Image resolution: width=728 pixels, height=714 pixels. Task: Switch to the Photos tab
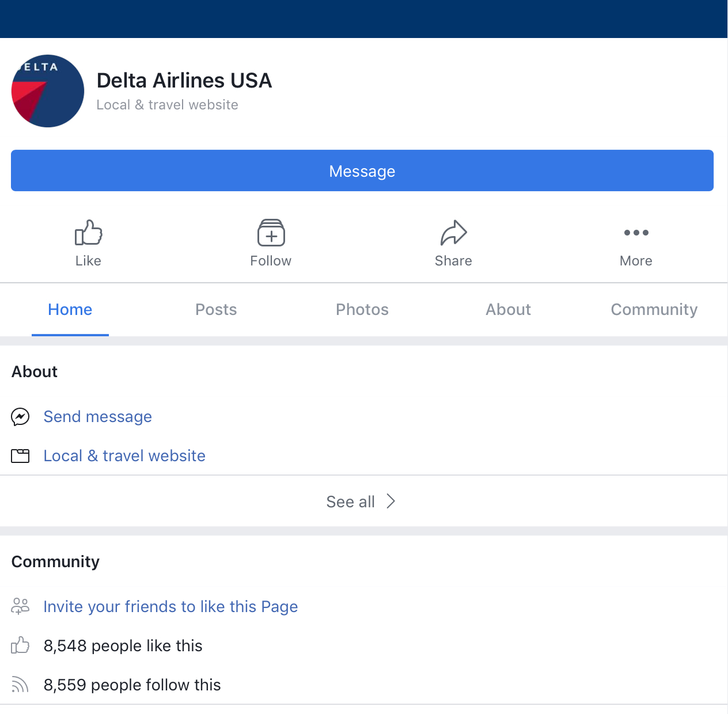click(x=362, y=310)
